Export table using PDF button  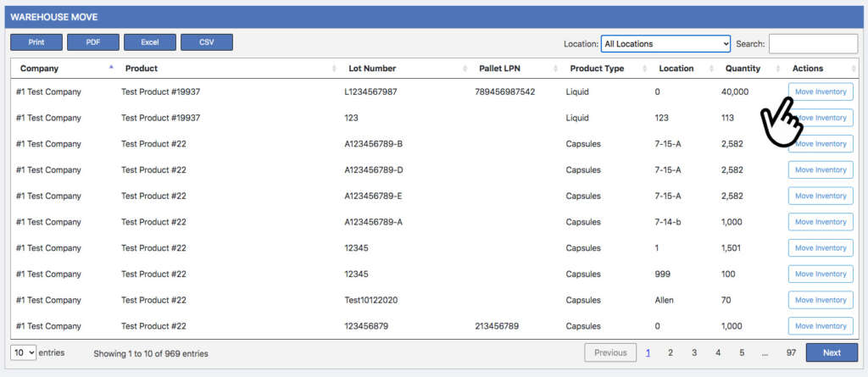(92, 42)
